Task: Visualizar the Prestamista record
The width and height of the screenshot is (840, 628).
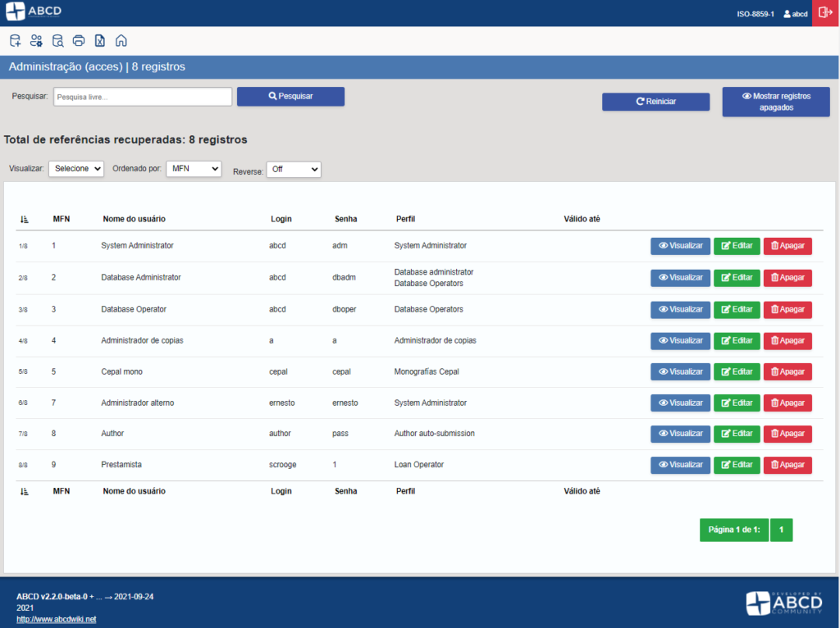Action: (x=680, y=465)
